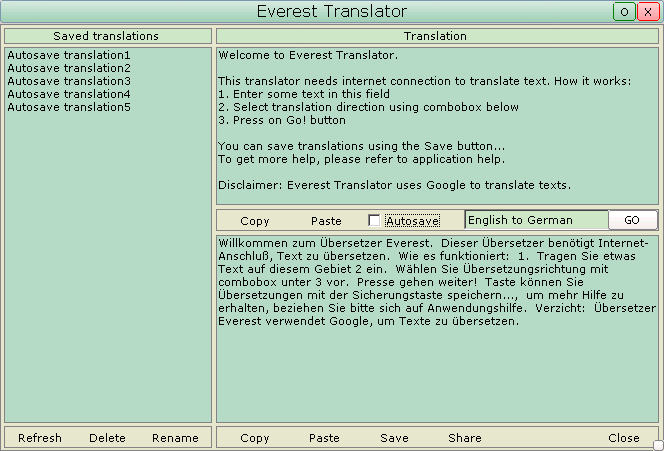Click the line 'Welcome to Everest Translator.'
664x451 pixels.
click(308, 55)
